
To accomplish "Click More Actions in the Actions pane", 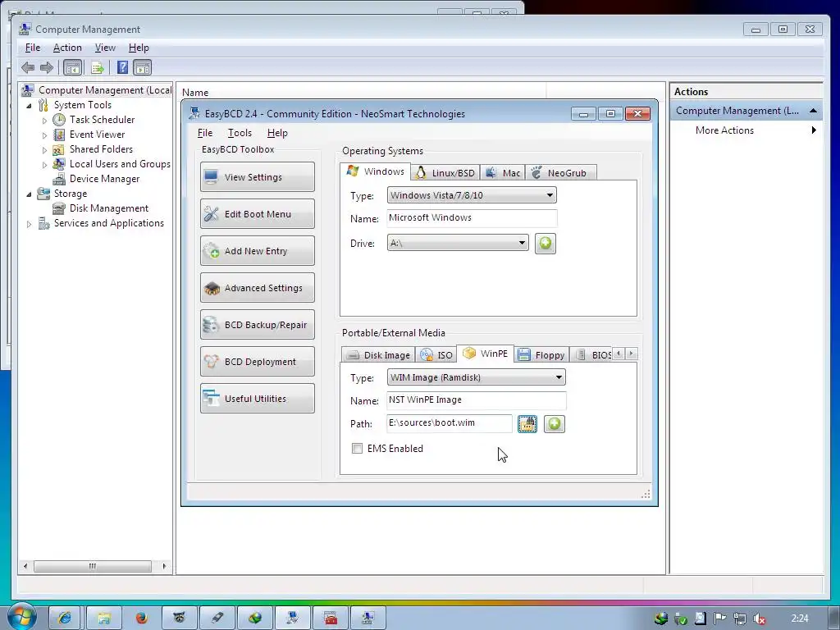I will pyautogui.click(x=724, y=130).
